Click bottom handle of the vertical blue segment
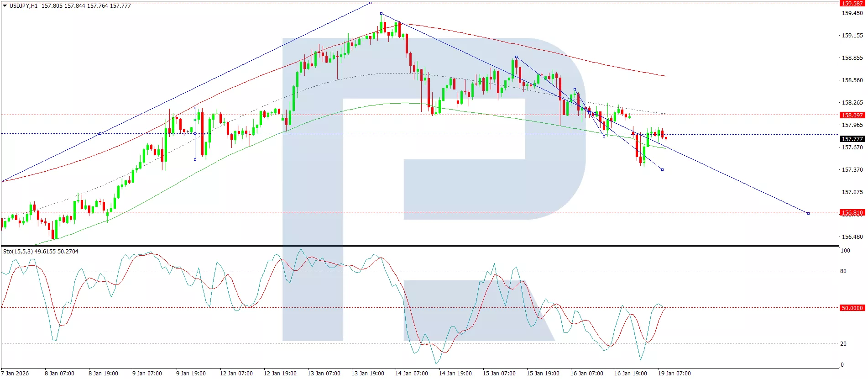 (x=195, y=159)
